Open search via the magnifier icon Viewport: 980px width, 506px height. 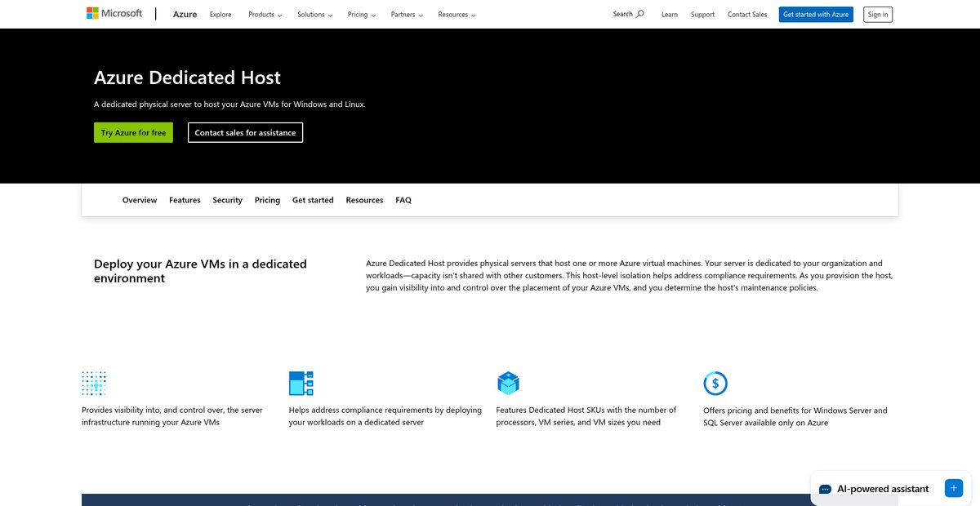[640, 14]
